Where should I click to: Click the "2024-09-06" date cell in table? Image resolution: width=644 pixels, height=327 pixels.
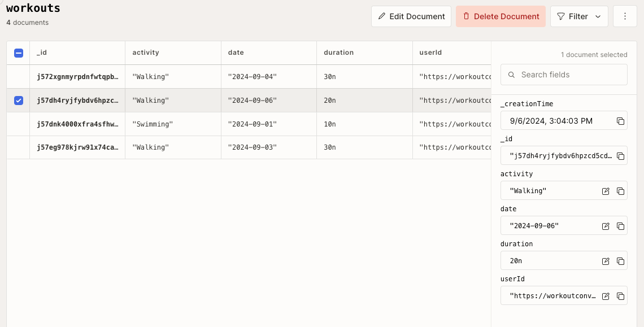click(268, 100)
